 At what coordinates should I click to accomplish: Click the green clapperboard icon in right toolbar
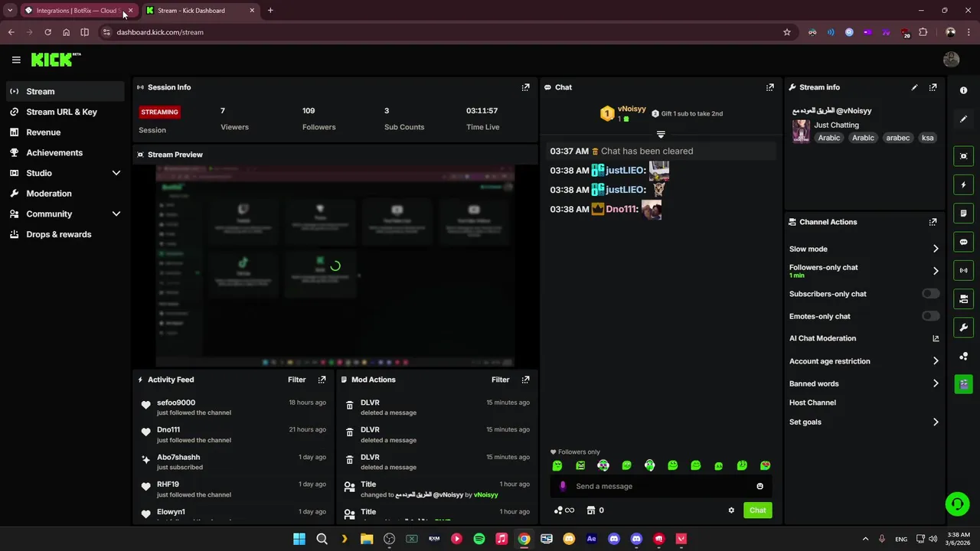[x=964, y=384]
